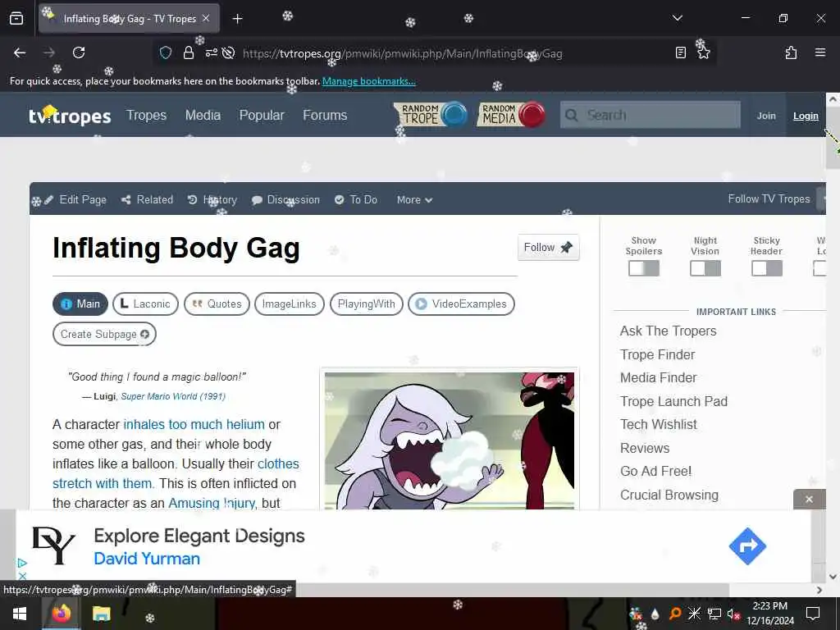Click Create Subpage button
The height and width of the screenshot is (630, 840).
click(x=104, y=335)
